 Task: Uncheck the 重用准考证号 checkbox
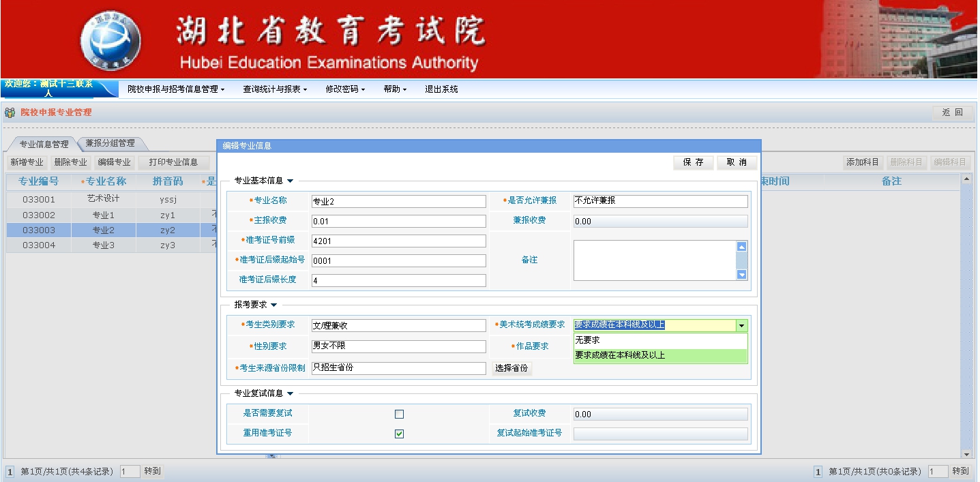tap(399, 434)
